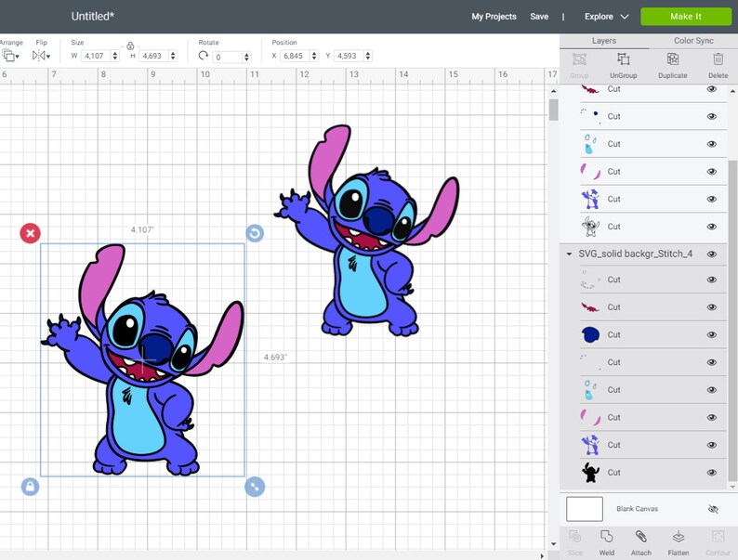This screenshot has height=560, width=738.
Task: Hide the black silhouette Cut layer
Action: (712, 473)
